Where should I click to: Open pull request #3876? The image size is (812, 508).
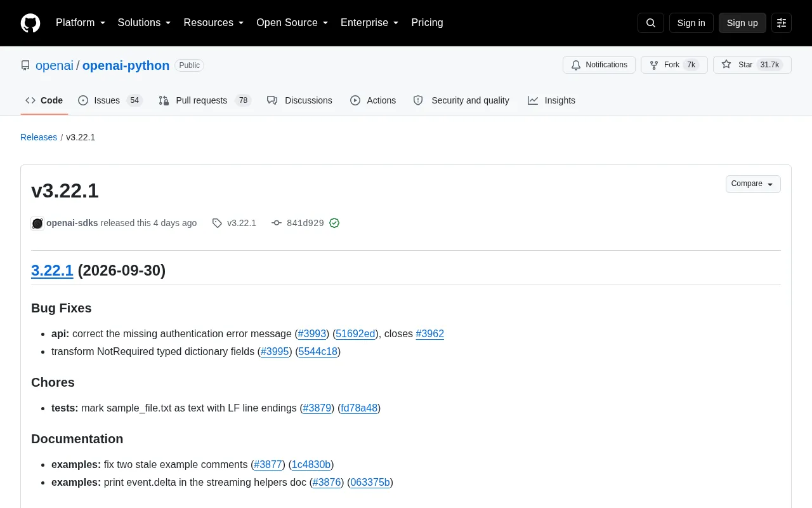(x=327, y=482)
